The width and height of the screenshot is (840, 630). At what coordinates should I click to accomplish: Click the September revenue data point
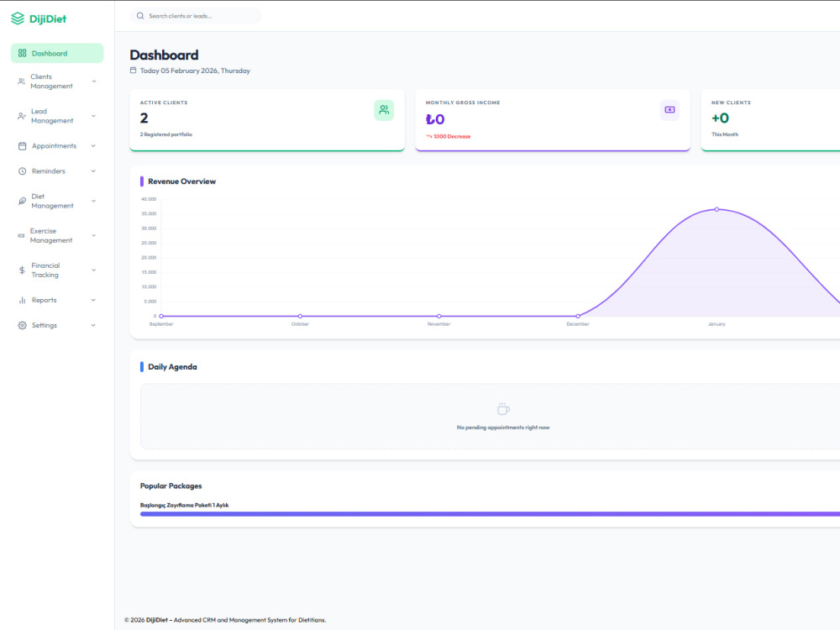coord(161,316)
